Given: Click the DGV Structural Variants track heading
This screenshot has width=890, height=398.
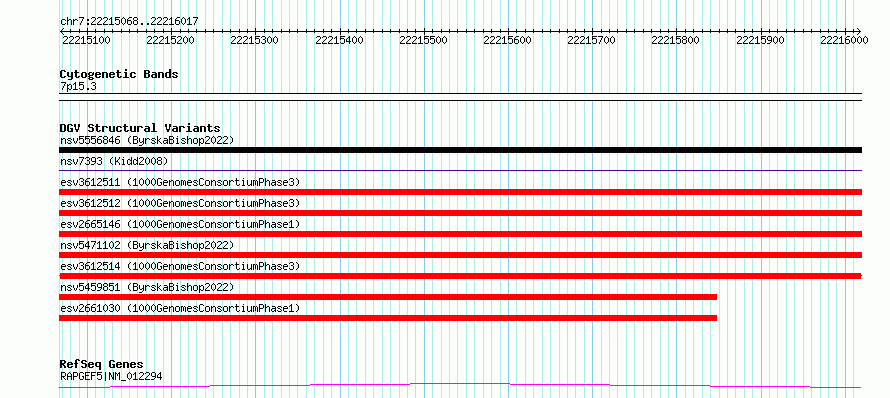Looking at the screenshot, I should [140, 128].
